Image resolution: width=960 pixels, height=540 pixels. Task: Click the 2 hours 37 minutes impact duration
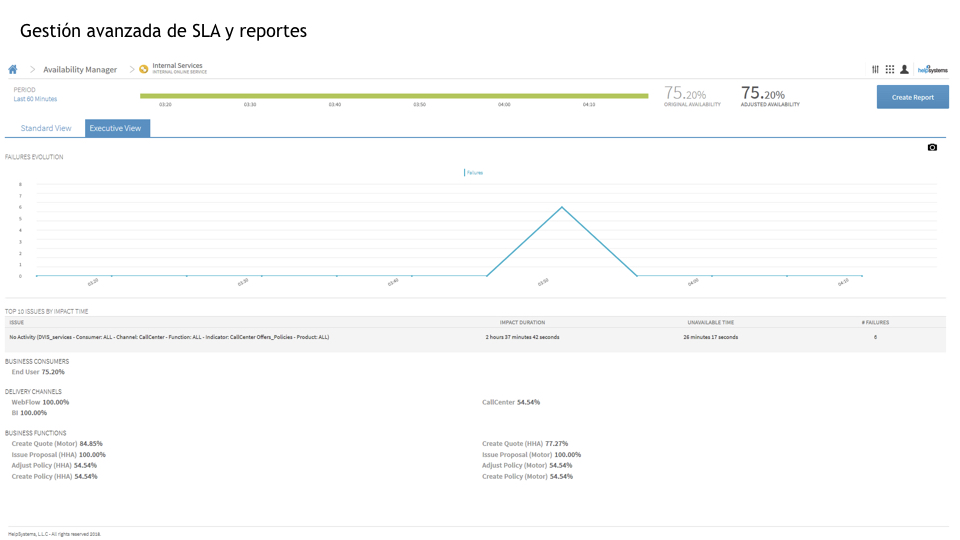click(x=522, y=337)
